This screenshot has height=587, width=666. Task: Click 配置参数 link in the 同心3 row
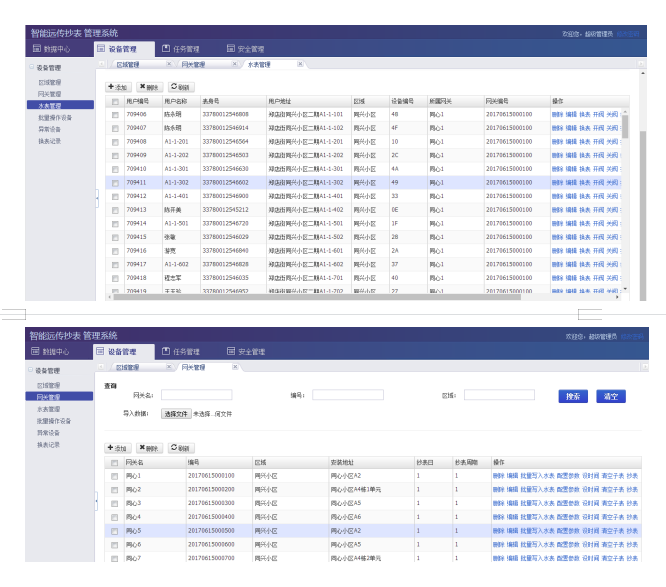tap(568, 503)
